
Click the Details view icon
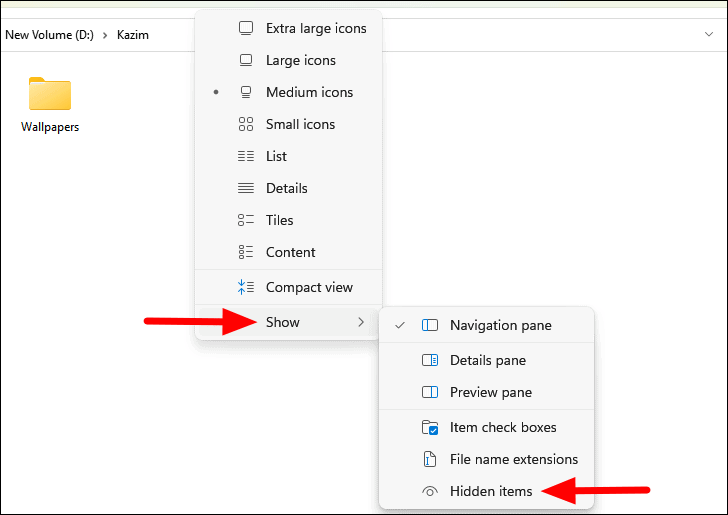(x=246, y=188)
